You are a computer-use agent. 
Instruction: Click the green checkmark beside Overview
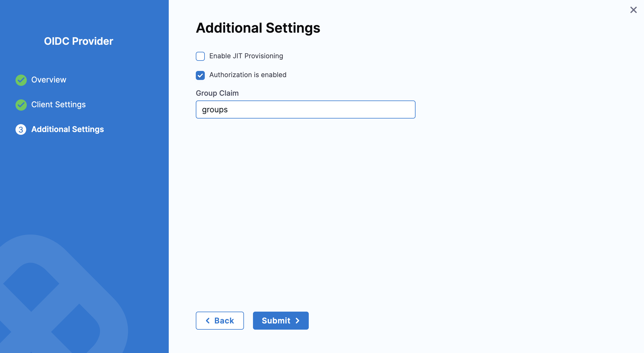(21, 80)
